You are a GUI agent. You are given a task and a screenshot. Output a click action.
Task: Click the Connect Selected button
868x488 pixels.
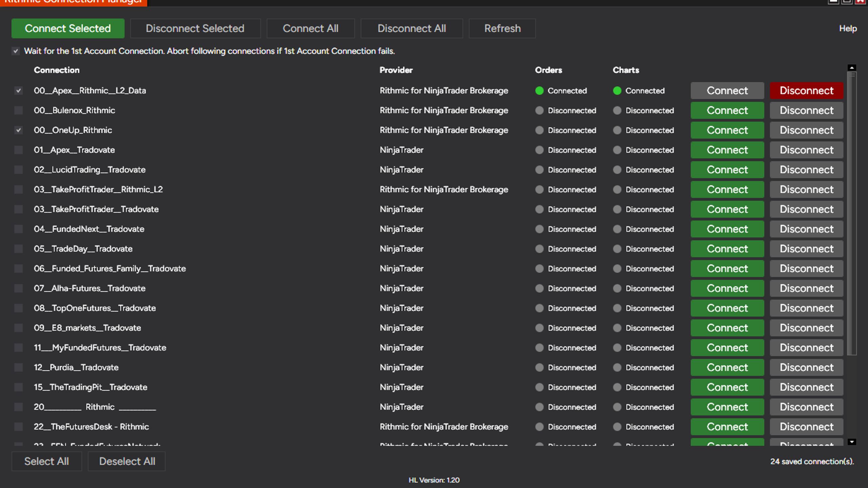(x=68, y=28)
